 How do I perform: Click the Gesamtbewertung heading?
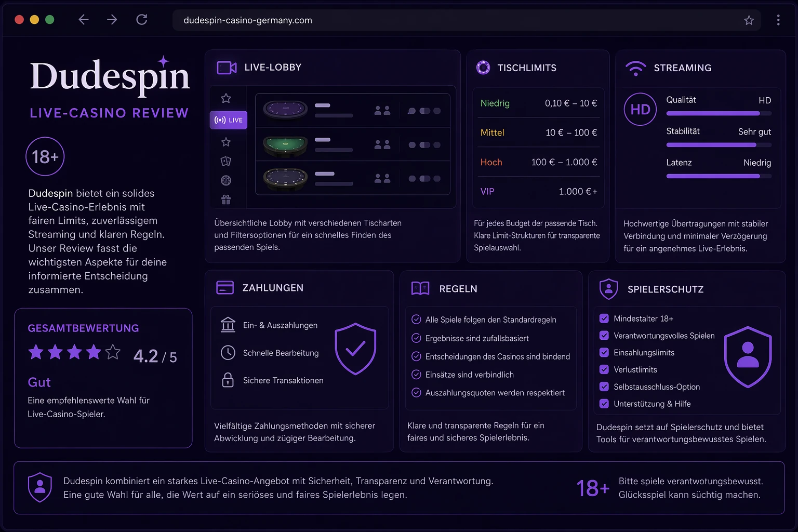click(83, 328)
